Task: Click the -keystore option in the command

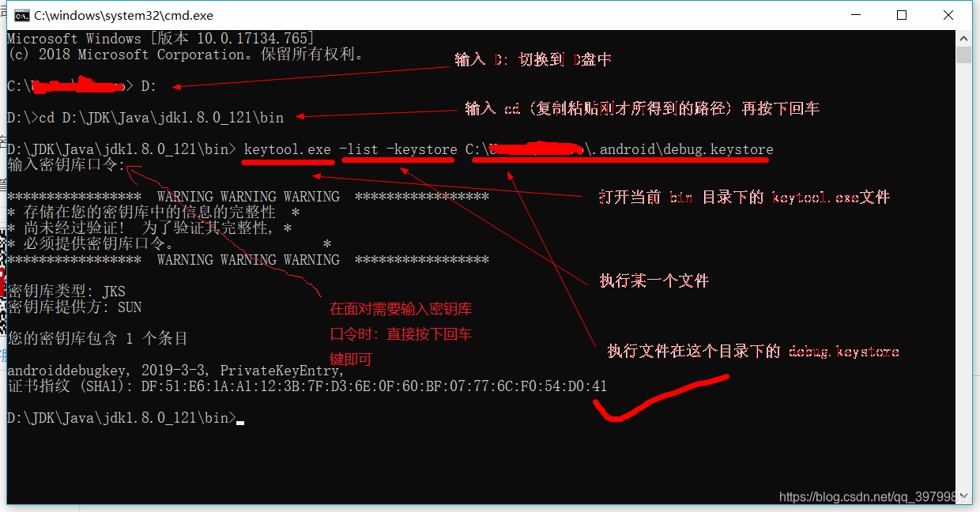Action: tap(422, 149)
